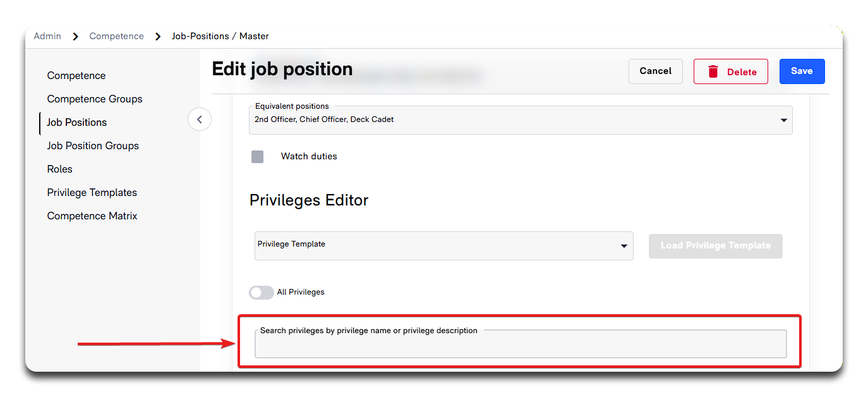Collapse sidebar with the left chevron icon
The height and width of the screenshot is (397, 868).
[x=200, y=119]
